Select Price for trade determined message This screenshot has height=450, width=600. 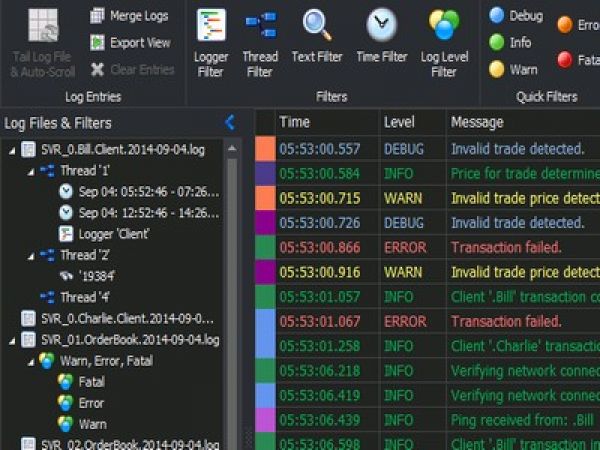[x=525, y=173]
